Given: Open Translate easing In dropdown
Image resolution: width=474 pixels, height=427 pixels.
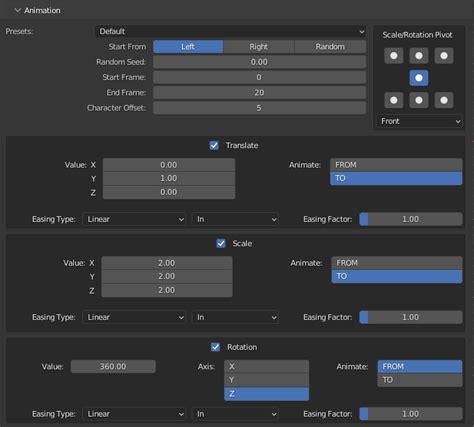Looking at the screenshot, I should [x=235, y=219].
